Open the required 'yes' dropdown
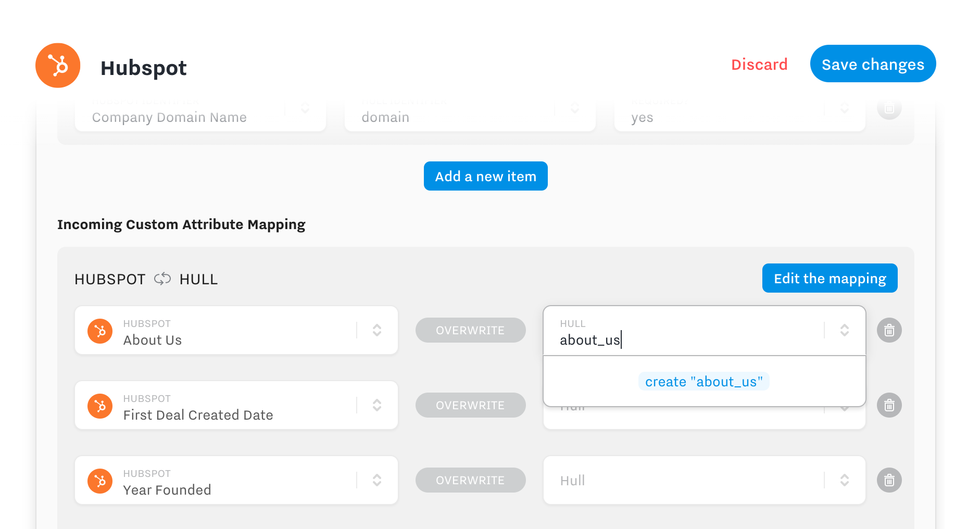Image resolution: width=980 pixels, height=529 pixels. click(x=844, y=108)
